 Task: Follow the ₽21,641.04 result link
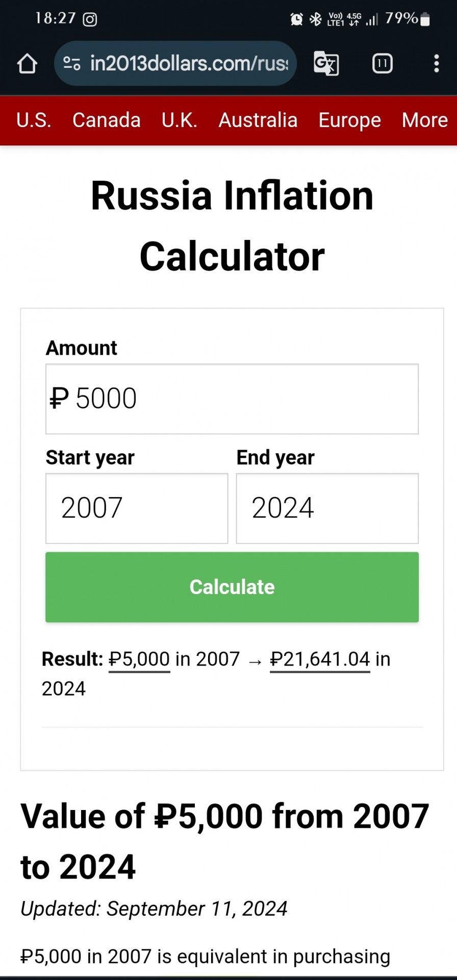coord(320,659)
